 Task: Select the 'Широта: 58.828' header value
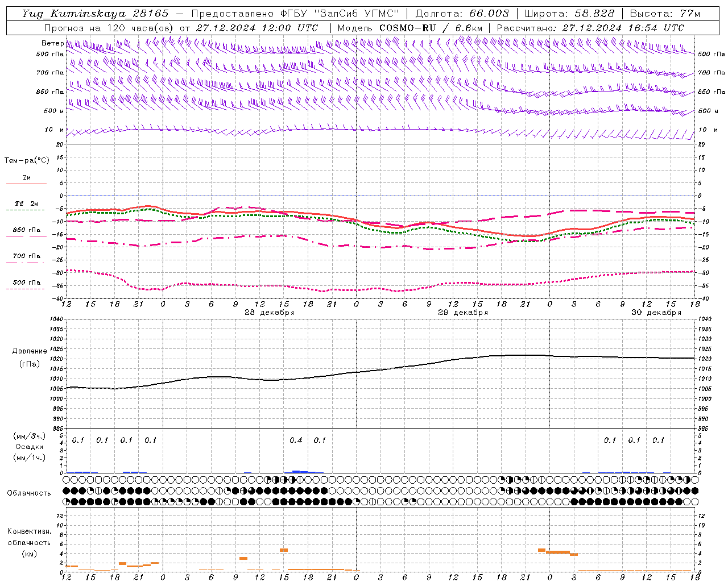569,14
